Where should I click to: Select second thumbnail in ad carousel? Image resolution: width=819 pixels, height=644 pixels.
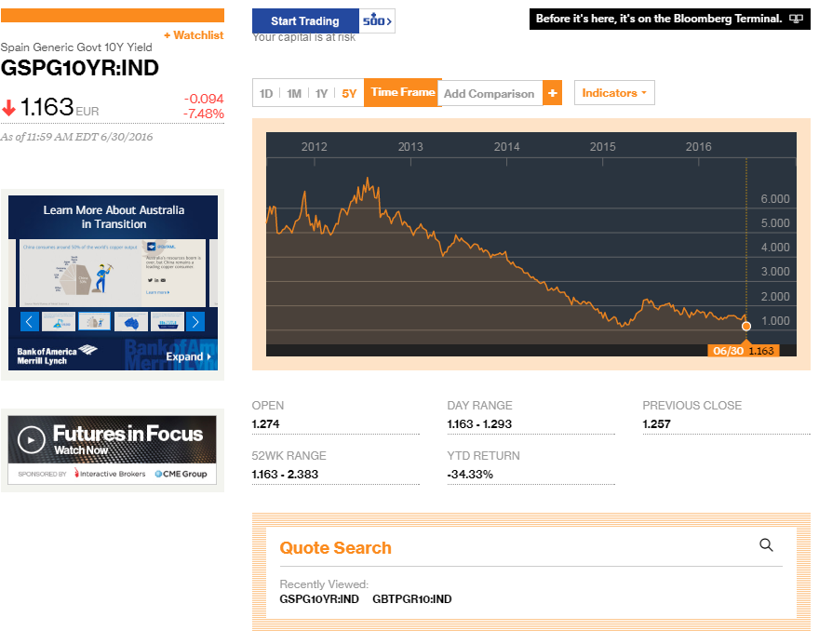tap(95, 322)
